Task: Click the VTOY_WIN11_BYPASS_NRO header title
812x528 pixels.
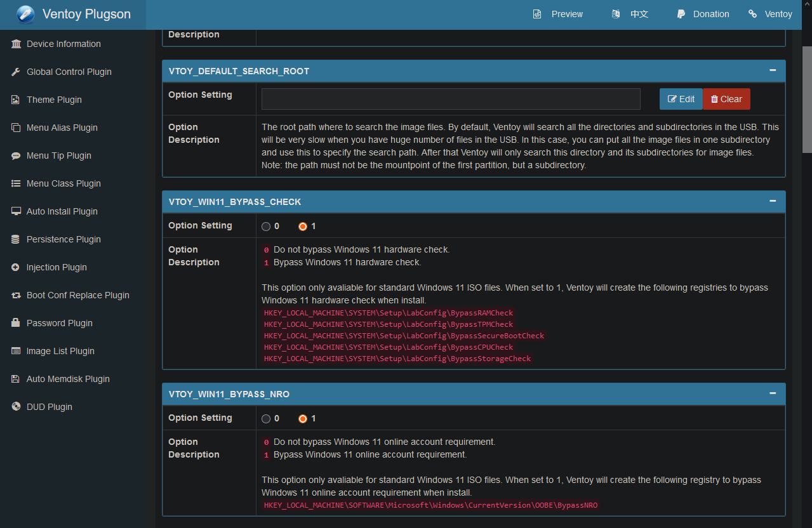Action: 229,394
